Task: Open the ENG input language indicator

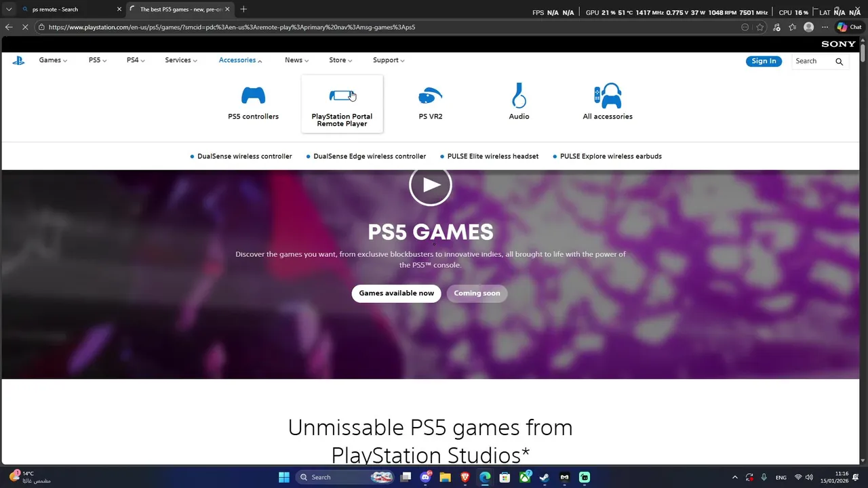Action: [781, 477]
